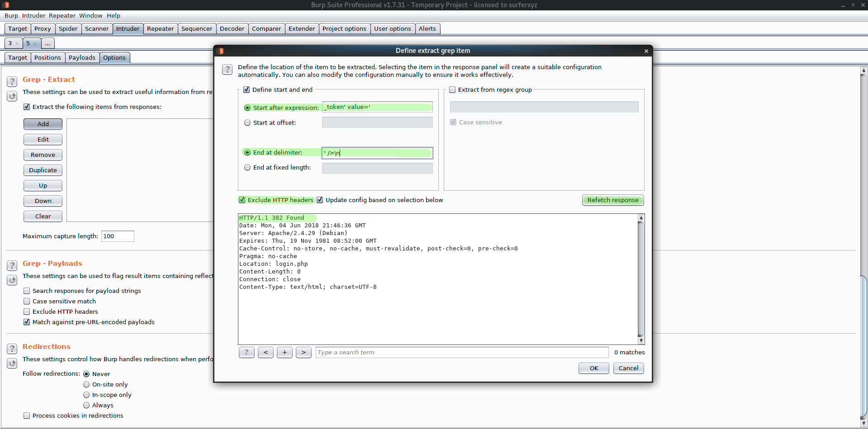The height and width of the screenshot is (429, 868).
Task: Move item Down in extract list
Action: pyautogui.click(x=43, y=201)
